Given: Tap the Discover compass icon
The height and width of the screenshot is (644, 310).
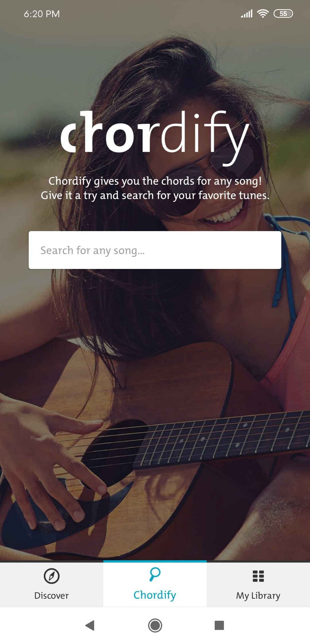Looking at the screenshot, I should pos(51,576).
